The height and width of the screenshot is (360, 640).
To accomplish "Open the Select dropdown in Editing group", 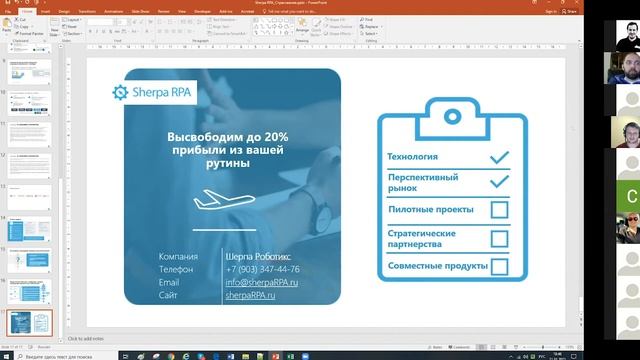I will point(369,33).
